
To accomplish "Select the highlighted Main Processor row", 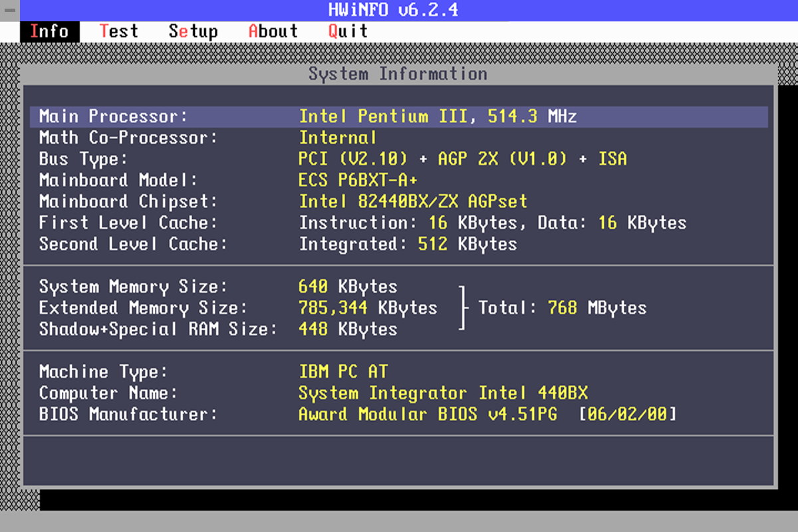I will coord(399,116).
